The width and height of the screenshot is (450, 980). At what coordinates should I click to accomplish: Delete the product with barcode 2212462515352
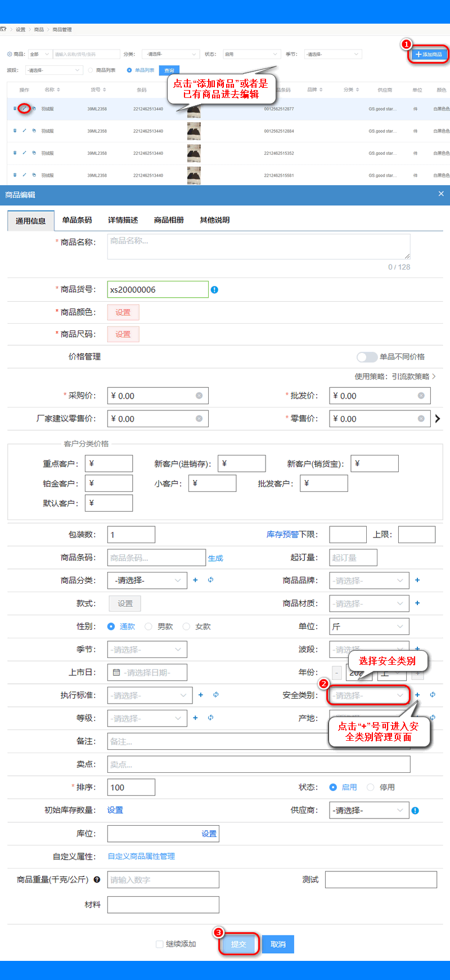[x=15, y=153]
